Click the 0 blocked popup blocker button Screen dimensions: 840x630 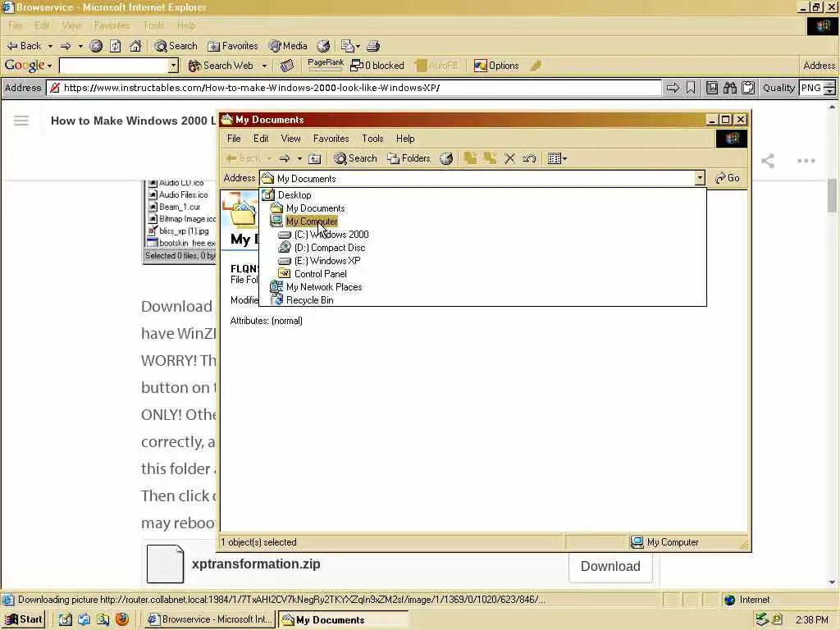[377, 66]
